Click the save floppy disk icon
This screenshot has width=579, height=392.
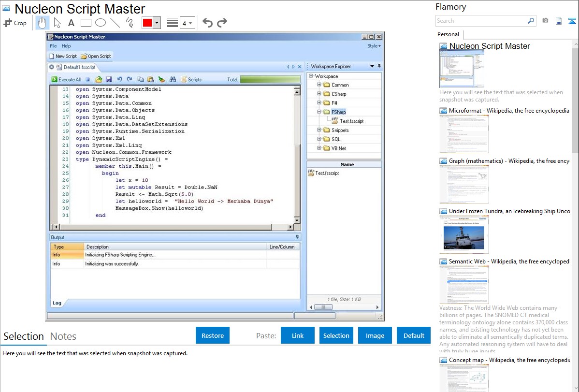109,79
